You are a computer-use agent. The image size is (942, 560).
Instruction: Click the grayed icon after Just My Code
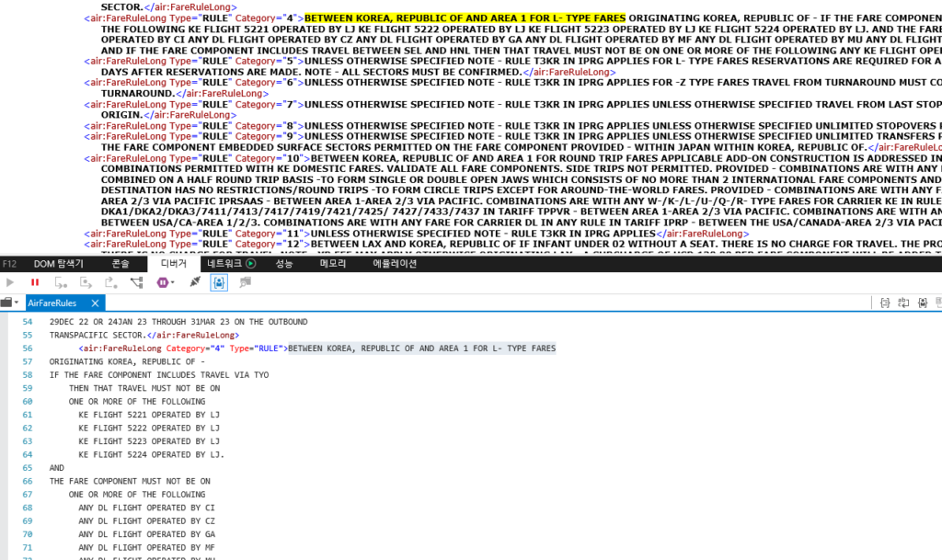coord(246,282)
